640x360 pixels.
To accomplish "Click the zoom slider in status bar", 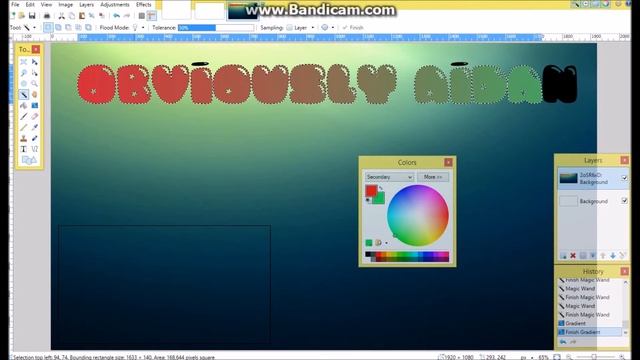I will 595,357.
